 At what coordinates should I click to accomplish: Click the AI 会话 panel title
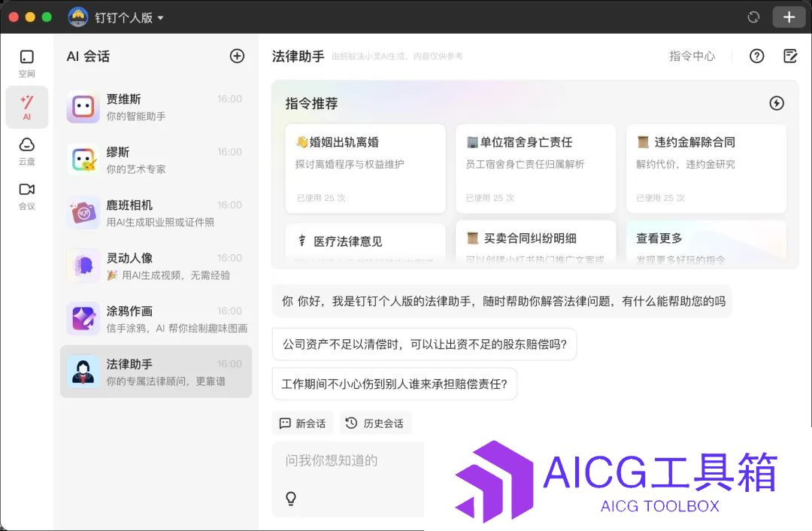pyautogui.click(x=88, y=56)
